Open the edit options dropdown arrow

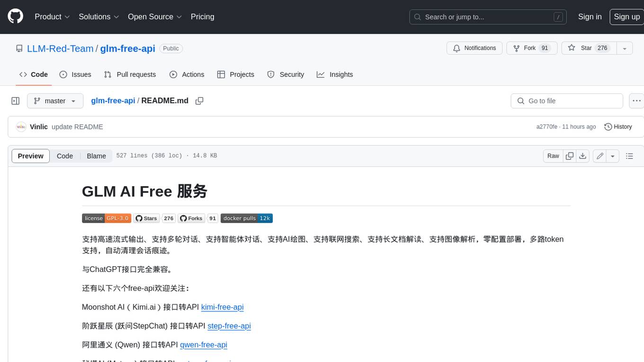613,156
